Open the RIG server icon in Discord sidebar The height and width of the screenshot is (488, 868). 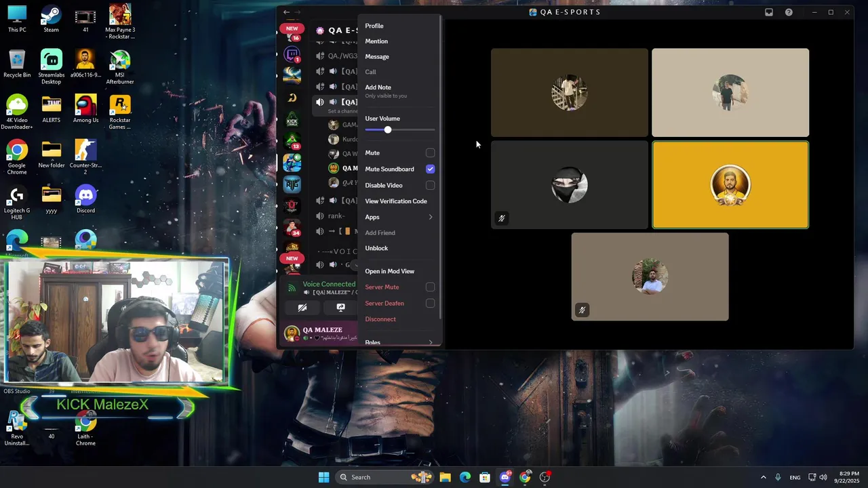[292, 184]
